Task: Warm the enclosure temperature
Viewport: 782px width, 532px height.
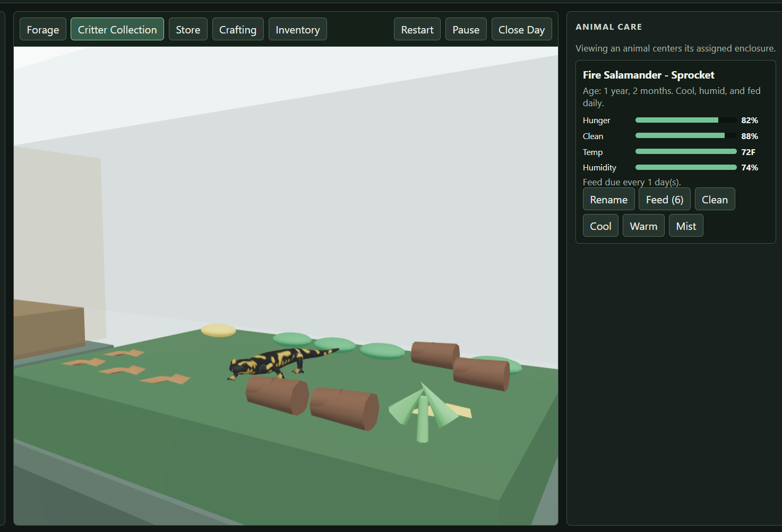Action: (x=643, y=226)
